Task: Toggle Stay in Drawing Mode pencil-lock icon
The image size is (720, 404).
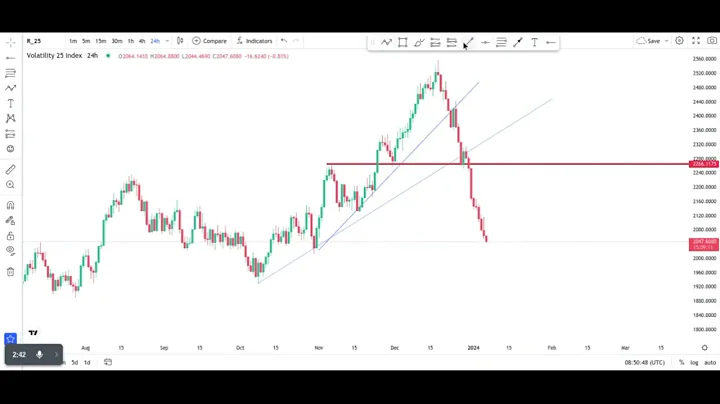Action: tap(11, 220)
